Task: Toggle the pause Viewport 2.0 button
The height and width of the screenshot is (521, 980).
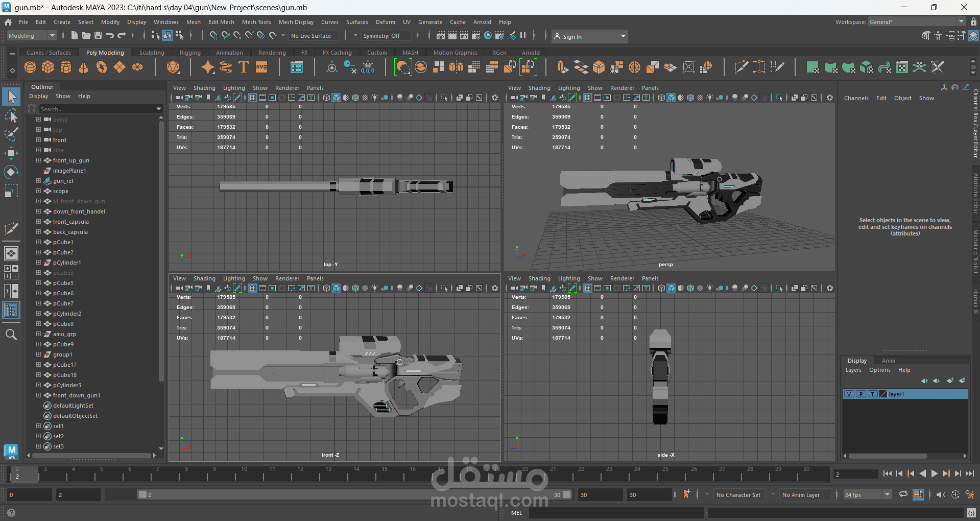Action: tap(523, 35)
